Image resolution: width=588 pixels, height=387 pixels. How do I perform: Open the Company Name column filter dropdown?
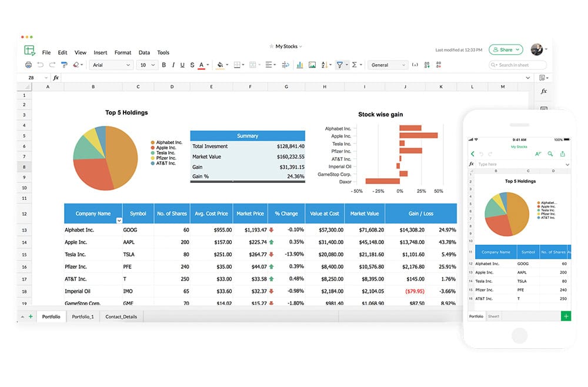[x=119, y=221]
